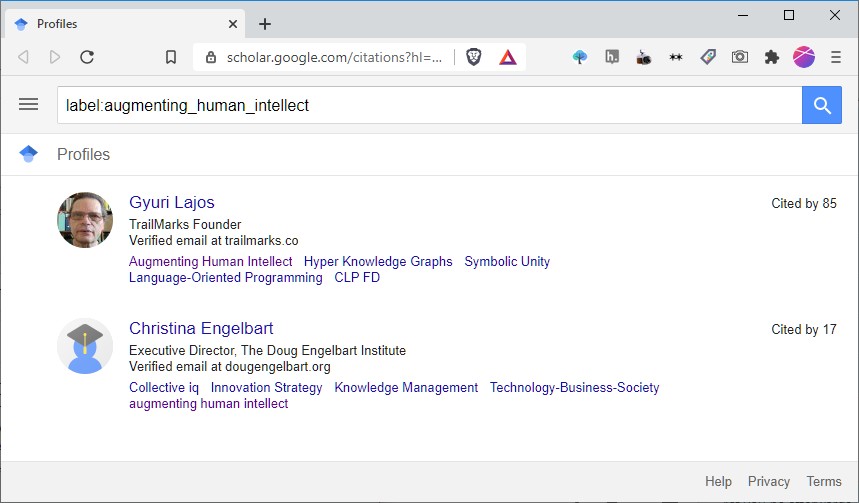Click the Google Scholar logo beside Profiles
The height and width of the screenshot is (503, 859).
click(x=28, y=154)
